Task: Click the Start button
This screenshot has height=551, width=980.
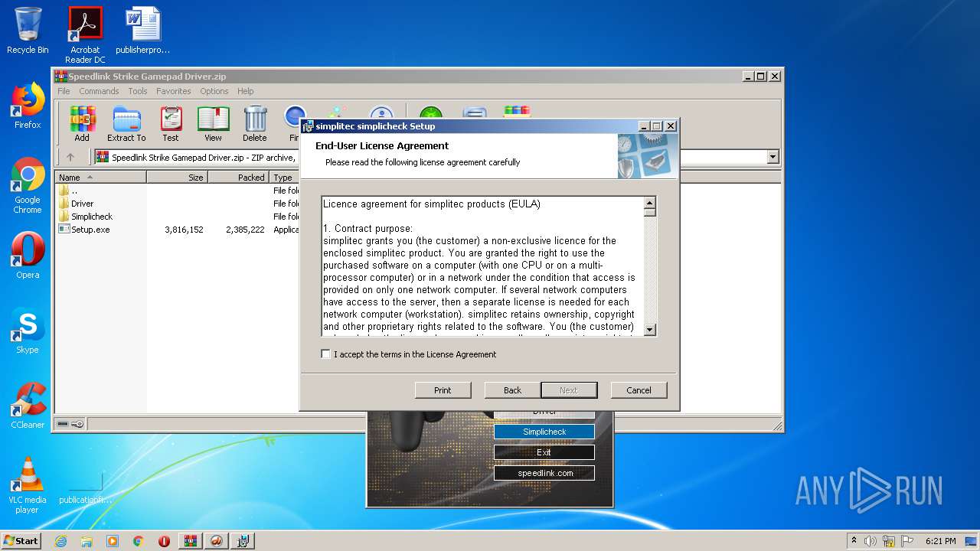Action: coord(21,541)
